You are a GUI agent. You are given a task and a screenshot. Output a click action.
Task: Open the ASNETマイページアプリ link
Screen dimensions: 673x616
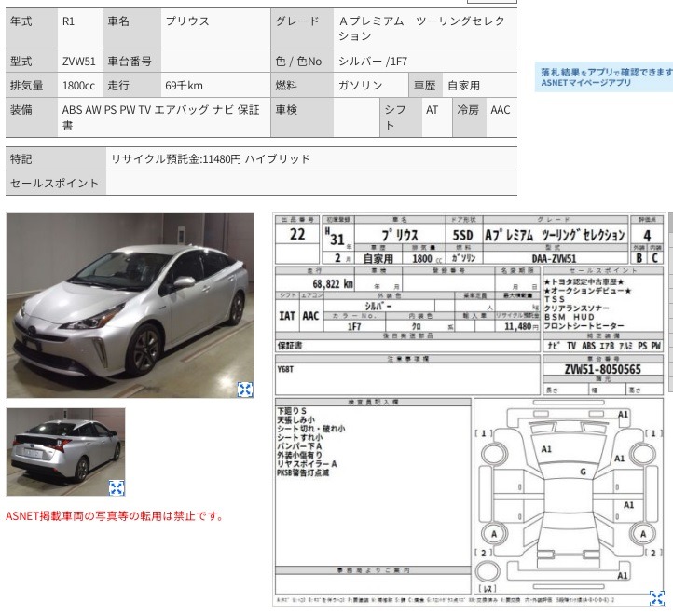tap(585, 83)
